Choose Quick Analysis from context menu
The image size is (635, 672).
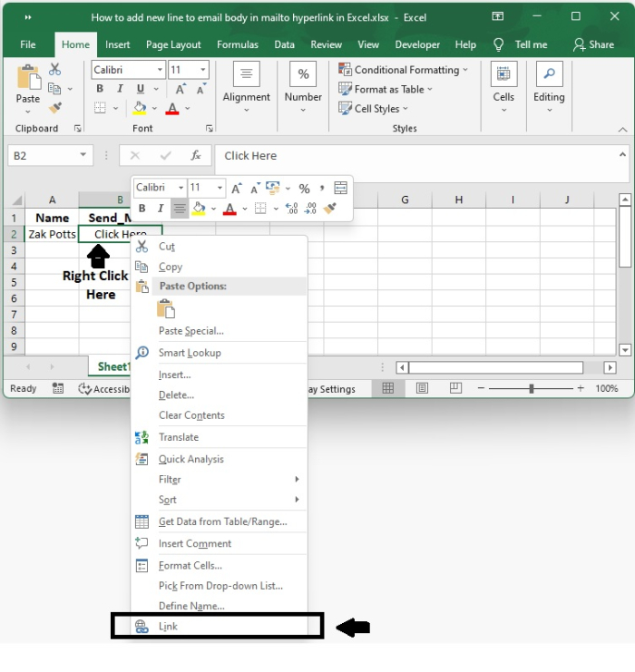[x=220, y=459]
